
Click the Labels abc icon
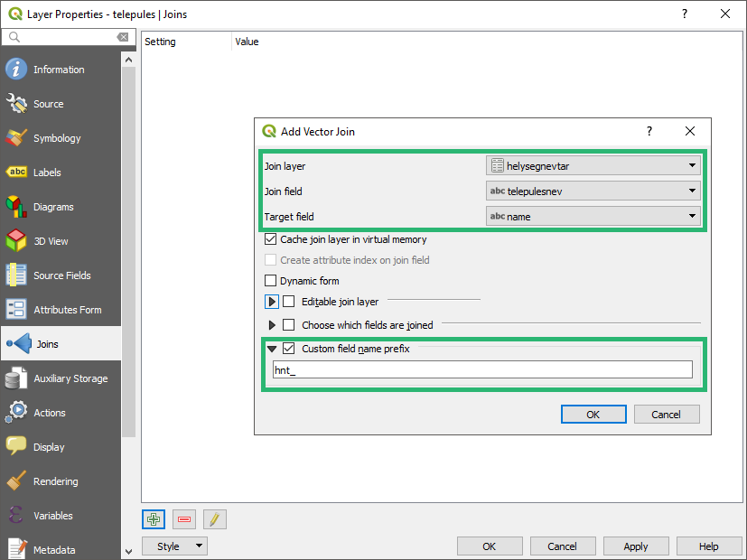(16, 173)
